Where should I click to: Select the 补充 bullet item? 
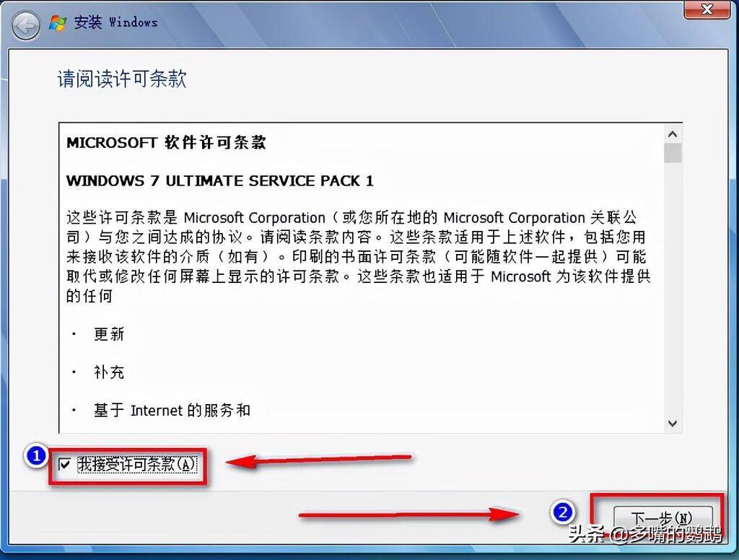109,372
